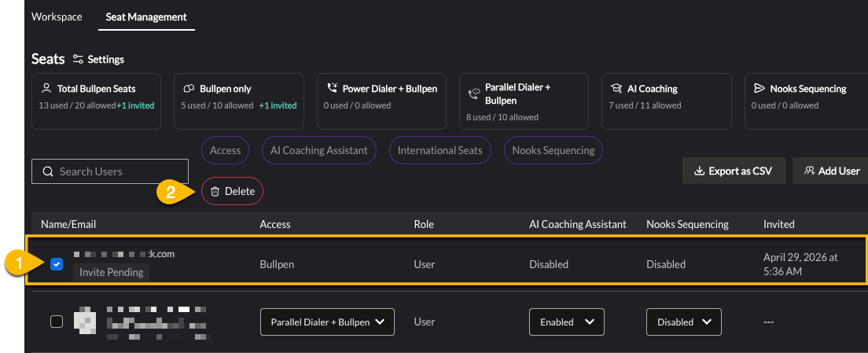This screenshot has width=868, height=353.
Task: Click the Access filter pill
Action: click(226, 150)
